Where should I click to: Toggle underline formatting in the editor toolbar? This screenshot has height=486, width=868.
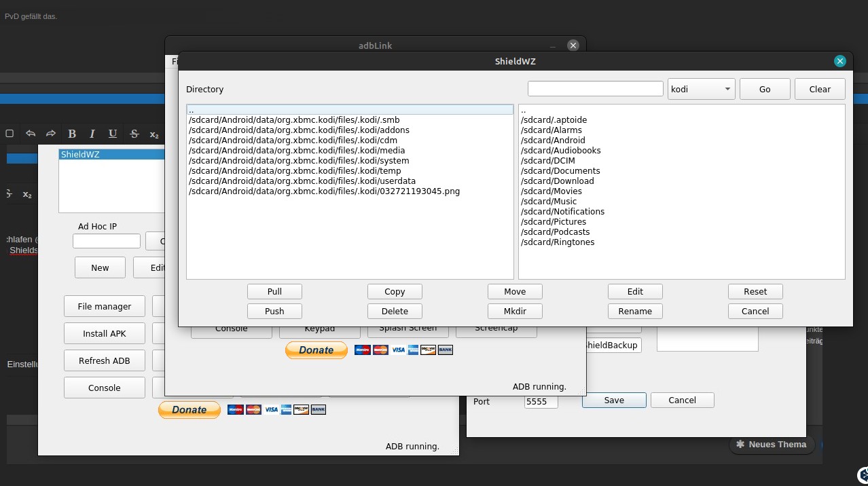[113, 134]
